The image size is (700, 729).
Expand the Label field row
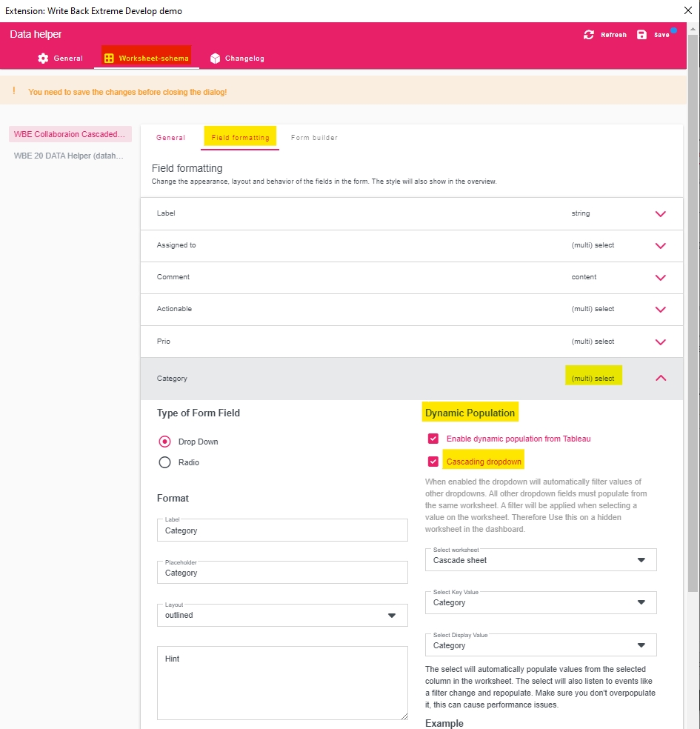click(660, 214)
